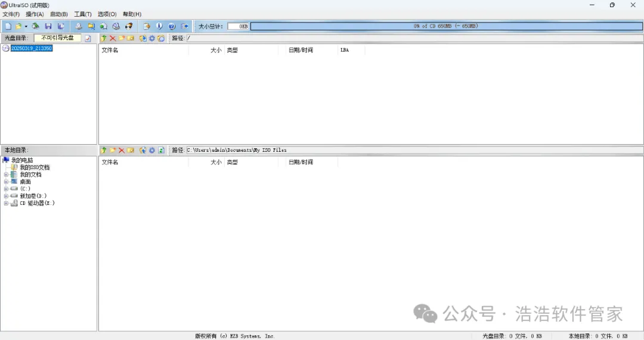This screenshot has width=644, height=340.
Task: Click the gear properties icon in disc toolbar
Action: click(x=152, y=38)
